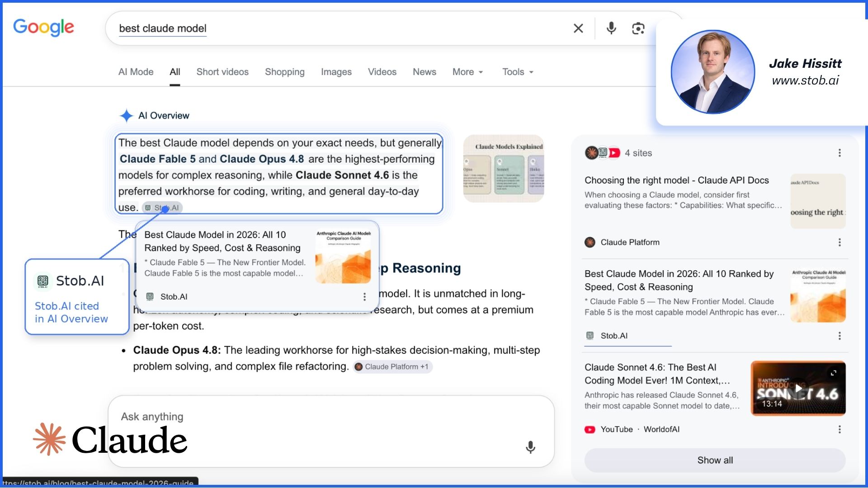Open three-dot menu in Stob.AI popup card
Image resolution: width=868 pixels, height=488 pixels.
click(x=364, y=297)
